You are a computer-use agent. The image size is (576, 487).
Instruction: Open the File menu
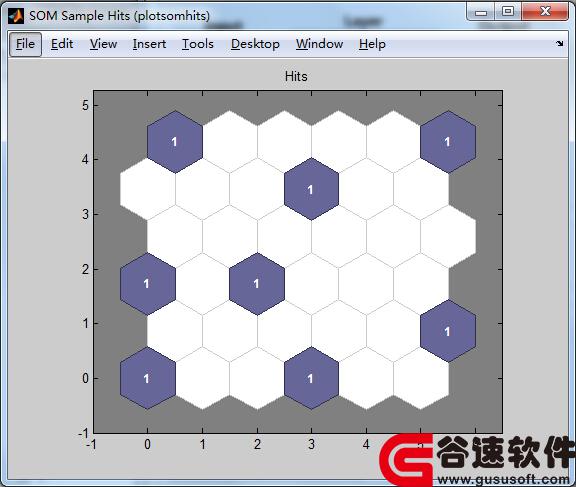click(x=25, y=44)
